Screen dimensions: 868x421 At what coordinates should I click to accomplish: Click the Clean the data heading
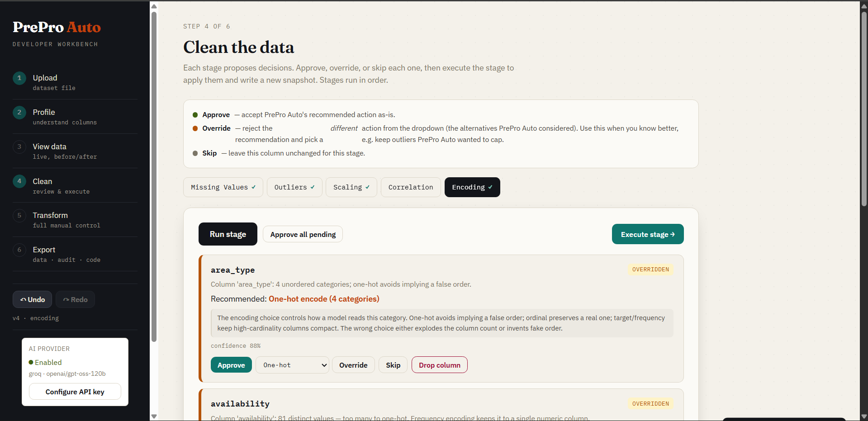[238, 47]
